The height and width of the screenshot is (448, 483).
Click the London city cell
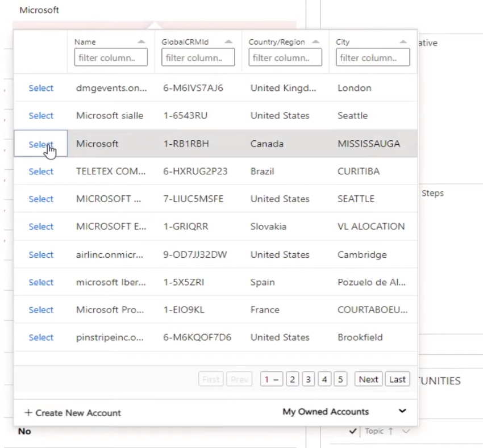(355, 88)
